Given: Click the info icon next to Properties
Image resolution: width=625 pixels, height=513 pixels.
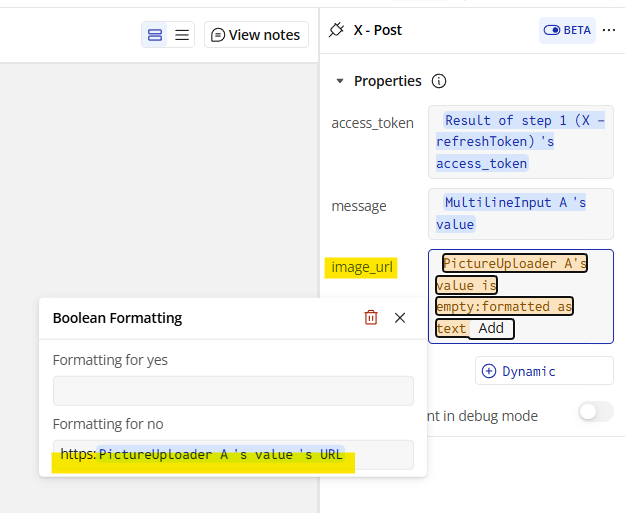Looking at the screenshot, I should coord(439,81).
